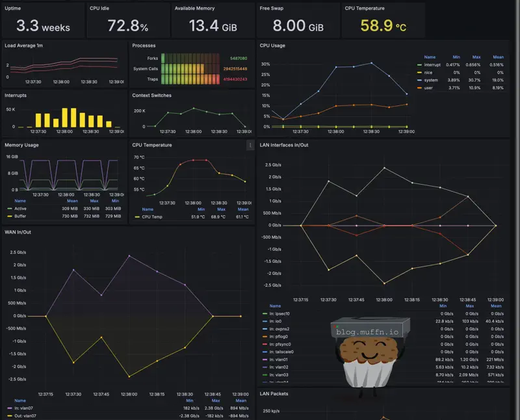This screenshot has width=520, height=420.
Task: Click the purple In: vlan01 legend color swatch
Action: pos(263,359)
